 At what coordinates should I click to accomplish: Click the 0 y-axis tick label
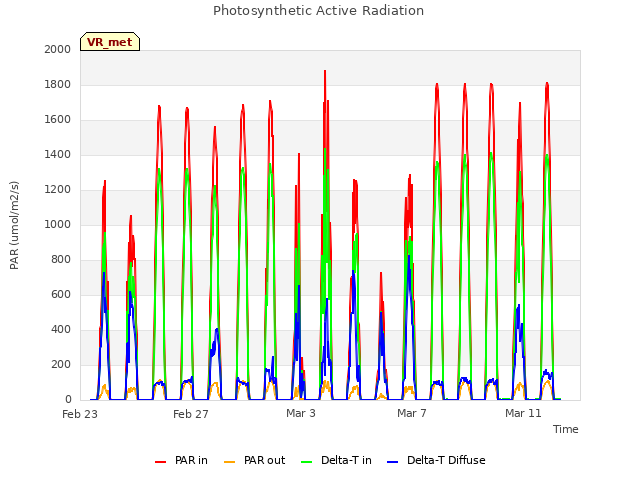tap(68, 400)
